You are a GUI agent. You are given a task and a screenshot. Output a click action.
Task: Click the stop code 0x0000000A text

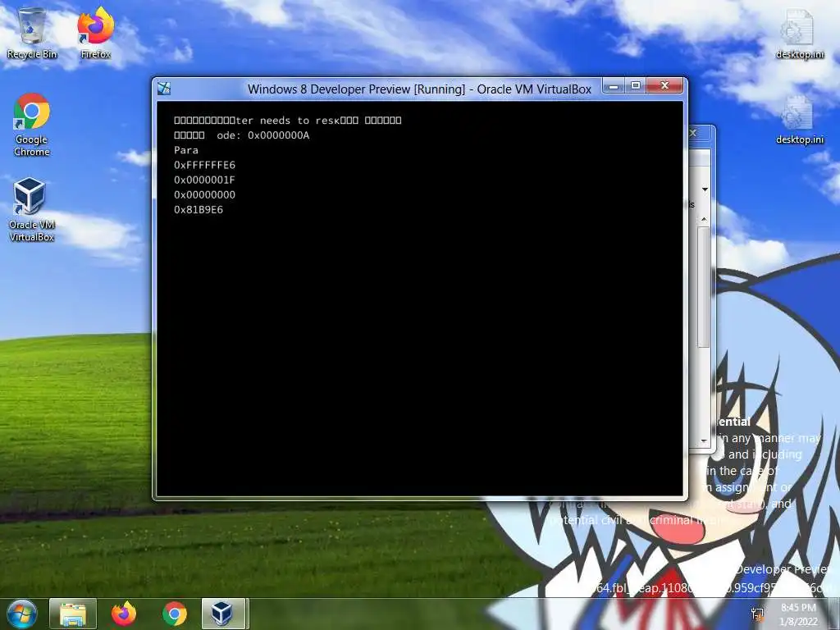(279, 135)
